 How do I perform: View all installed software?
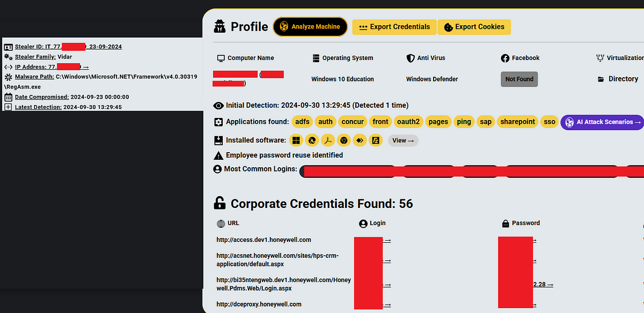tap(403, 140)
